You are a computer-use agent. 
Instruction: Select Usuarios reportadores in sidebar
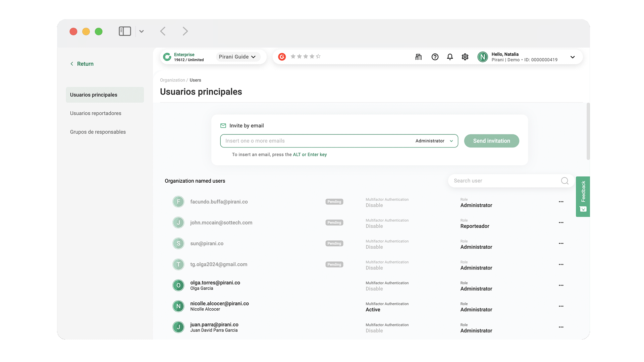click(96, 113)
